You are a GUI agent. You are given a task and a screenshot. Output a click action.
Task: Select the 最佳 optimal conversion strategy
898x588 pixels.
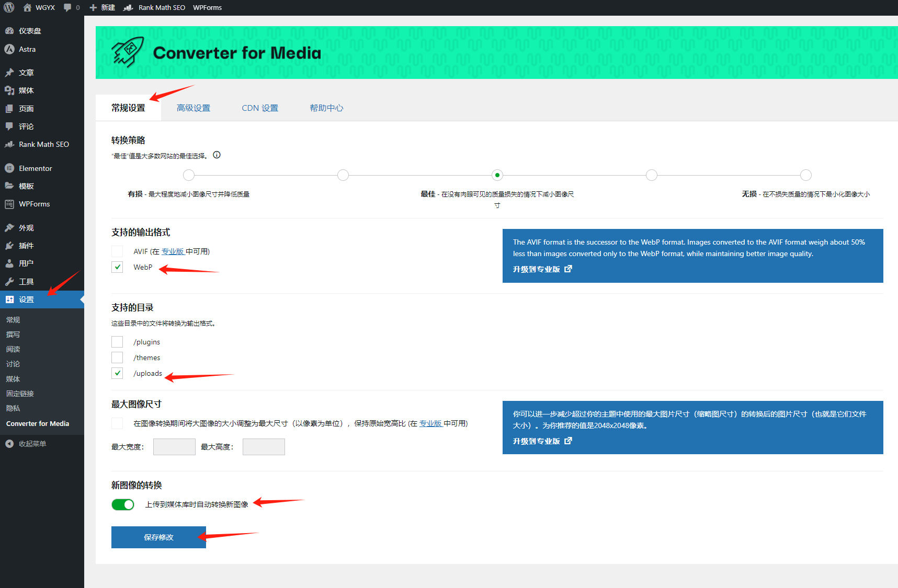(497, 175)
